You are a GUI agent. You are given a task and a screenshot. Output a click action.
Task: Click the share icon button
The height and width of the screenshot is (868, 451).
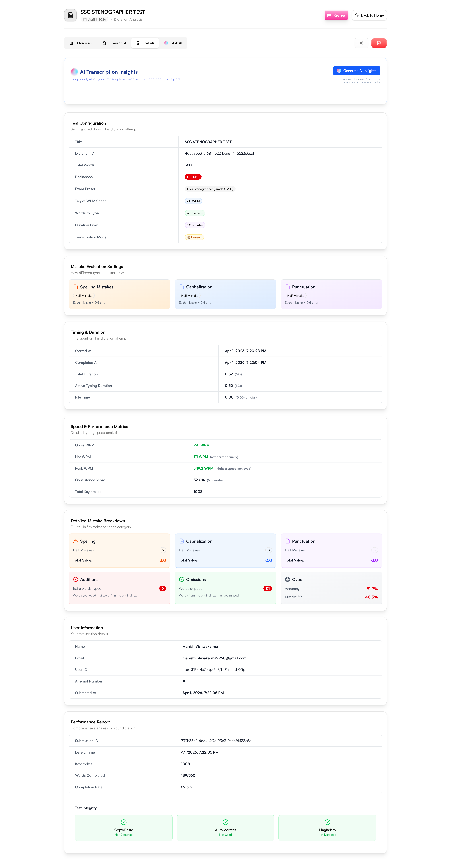tap(361, 43)
